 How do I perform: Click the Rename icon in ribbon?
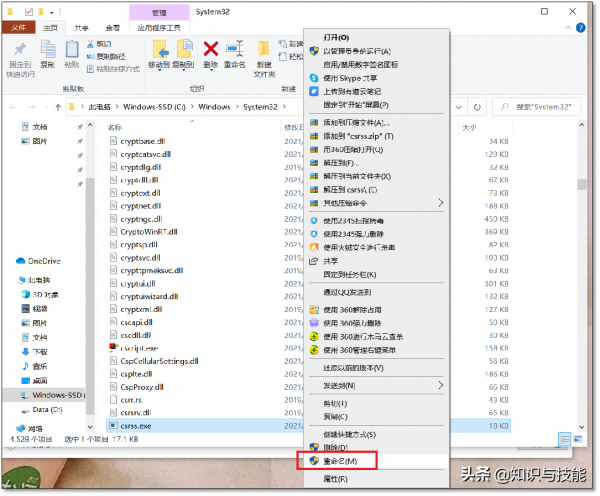point(236,54)
